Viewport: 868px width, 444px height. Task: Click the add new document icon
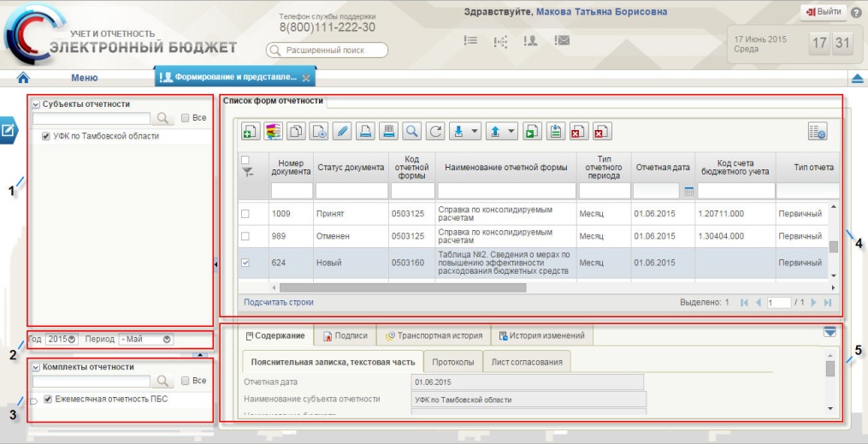[251, 131]
